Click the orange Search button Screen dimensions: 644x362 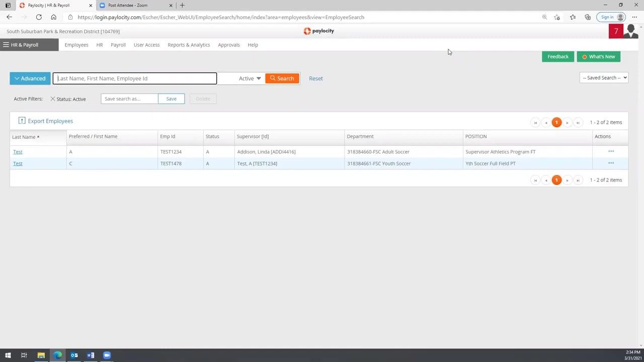coord(282,78)
